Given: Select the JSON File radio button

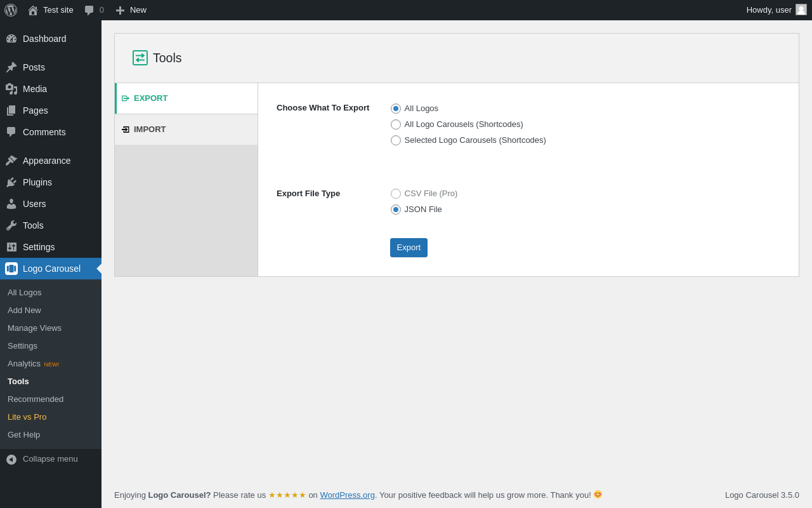Looking at the screenshot, I should (396, 210).
